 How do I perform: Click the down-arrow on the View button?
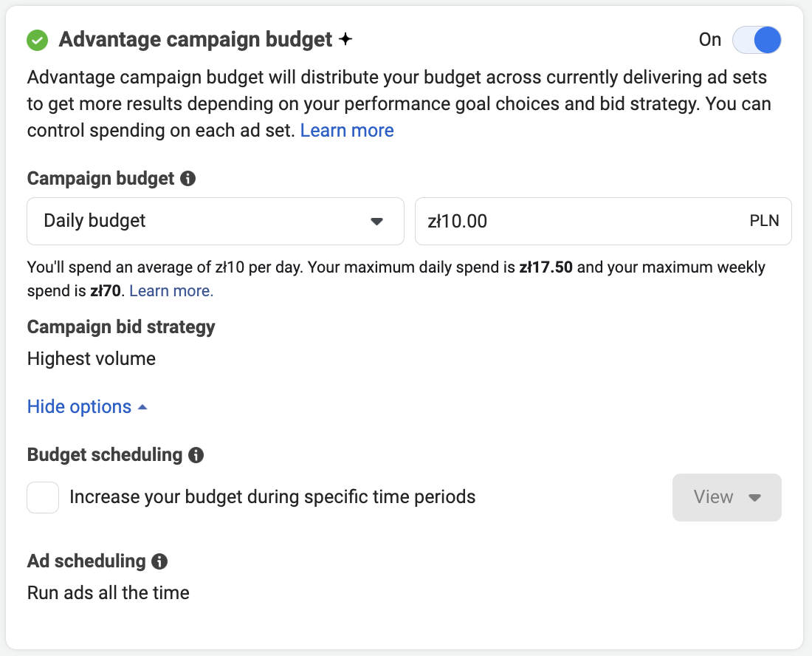[x=754, y=498]
